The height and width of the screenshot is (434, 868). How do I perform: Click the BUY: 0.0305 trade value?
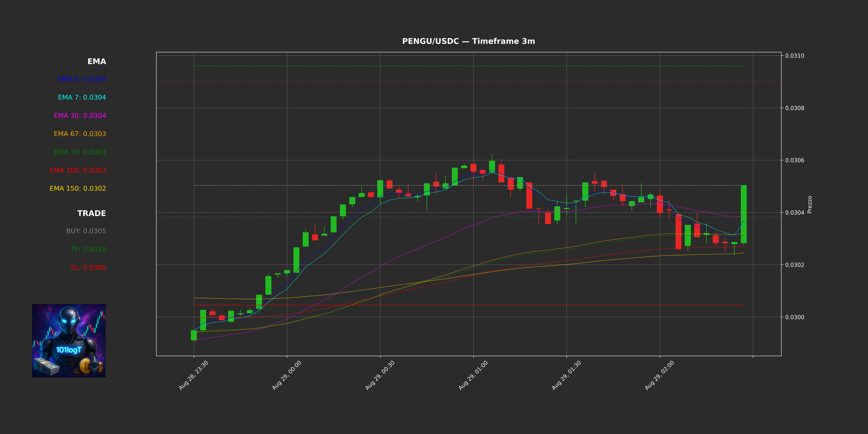86,231
